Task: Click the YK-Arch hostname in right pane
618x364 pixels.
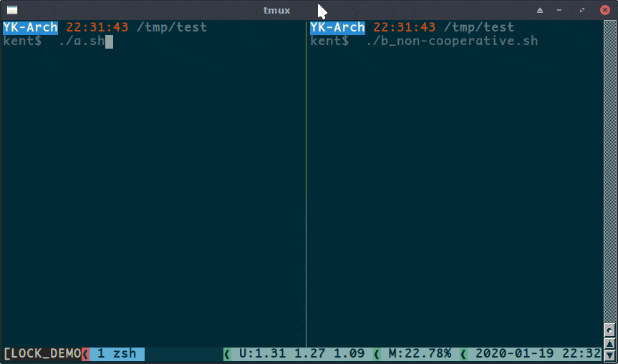Action: (337, 27)
